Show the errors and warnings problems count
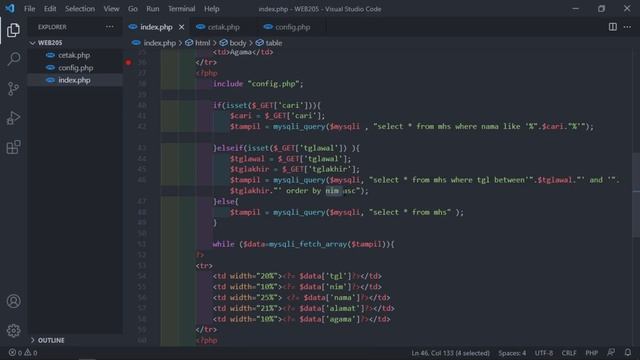The image size is (640, 360). click(x=23, y=353)
